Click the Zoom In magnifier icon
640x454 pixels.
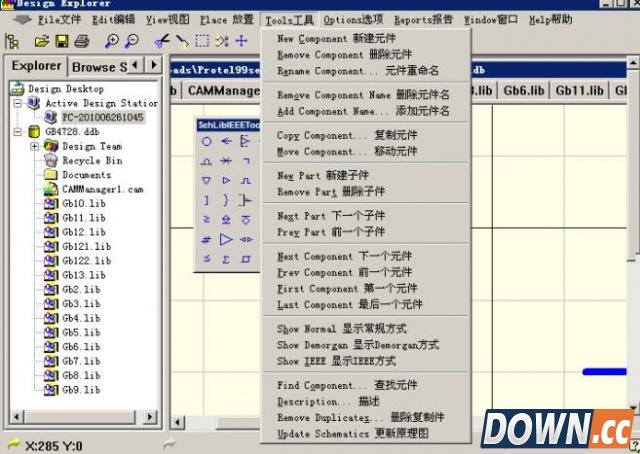pos(111,41)
